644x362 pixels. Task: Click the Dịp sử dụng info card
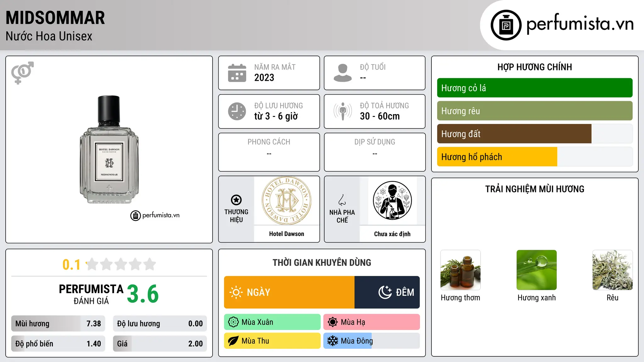(375, 152)
